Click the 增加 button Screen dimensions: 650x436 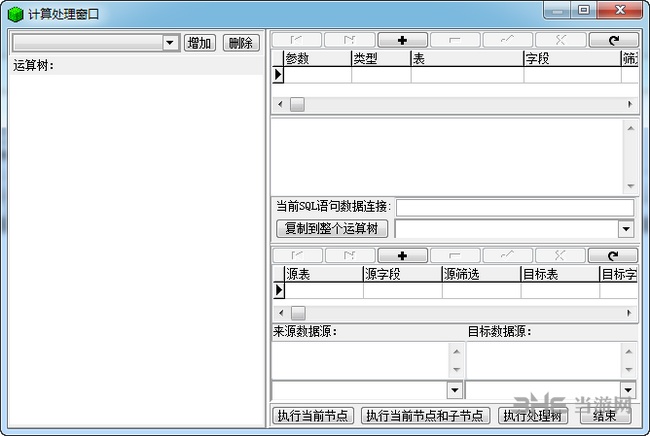[199, 43]
